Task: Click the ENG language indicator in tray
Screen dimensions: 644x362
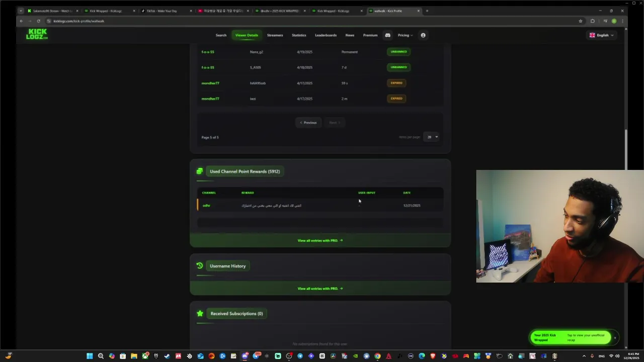Action: coord(601,356)
